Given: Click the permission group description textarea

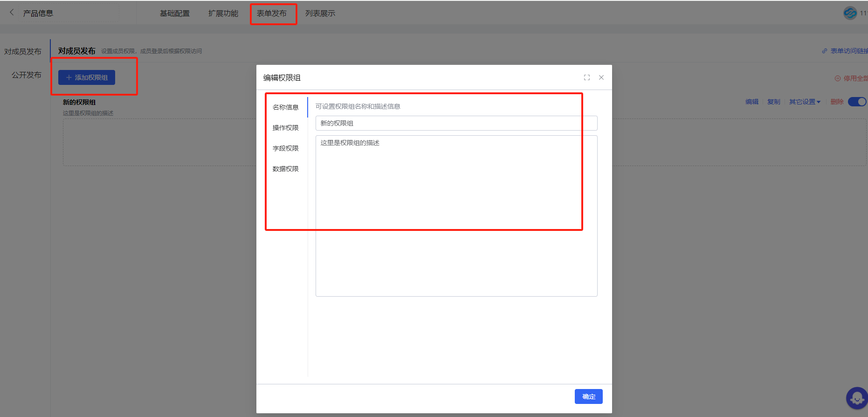Looking at the screenshot, I should coord(456,215).
